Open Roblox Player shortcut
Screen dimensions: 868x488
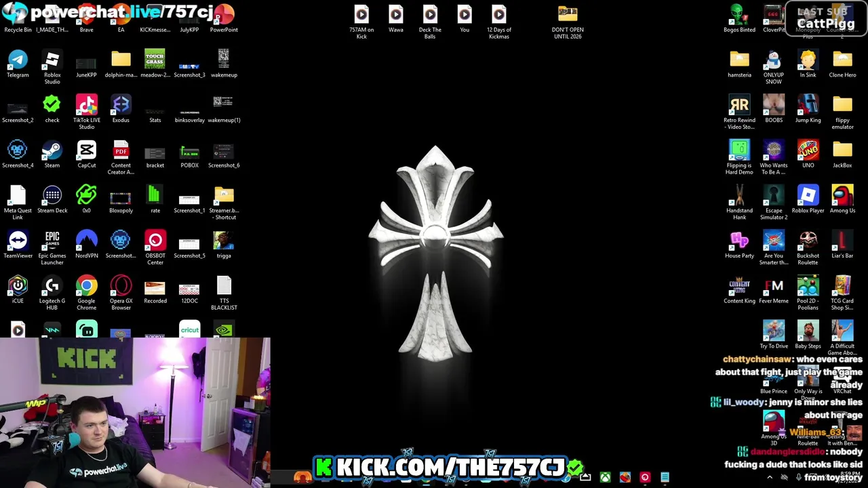[x=808, y=200]
